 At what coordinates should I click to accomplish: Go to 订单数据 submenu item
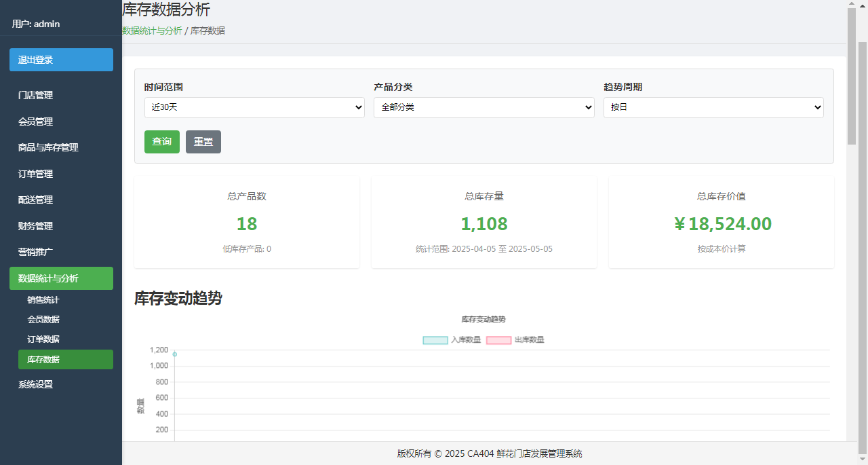coord(66,339)
